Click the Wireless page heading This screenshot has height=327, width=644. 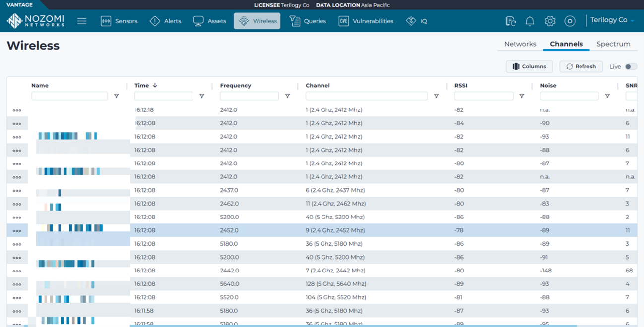tap(33, 46)
